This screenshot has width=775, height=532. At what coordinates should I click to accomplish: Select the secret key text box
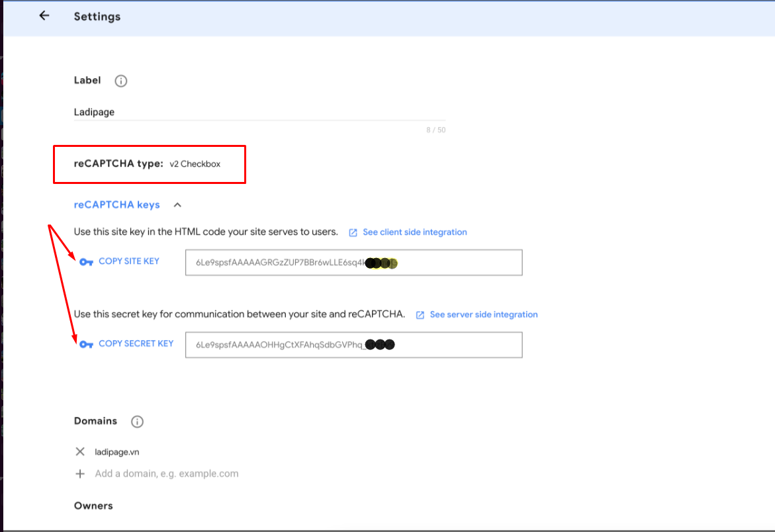click(353, 345)
